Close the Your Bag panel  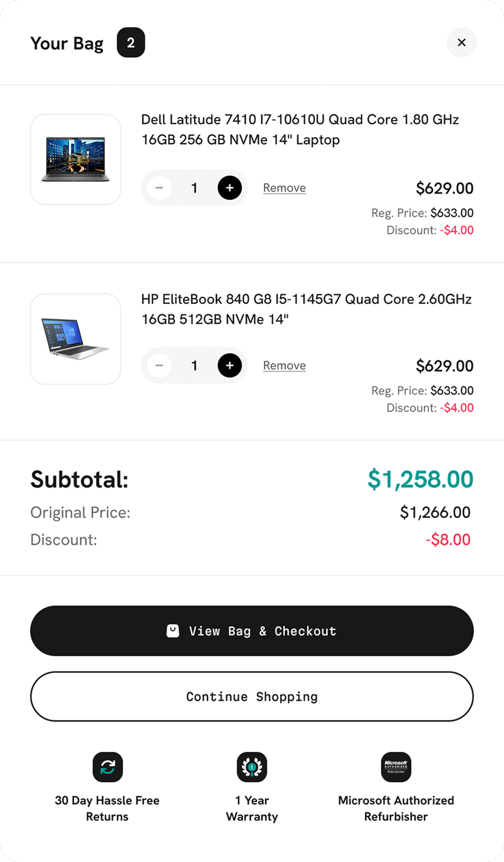(461, 42)
